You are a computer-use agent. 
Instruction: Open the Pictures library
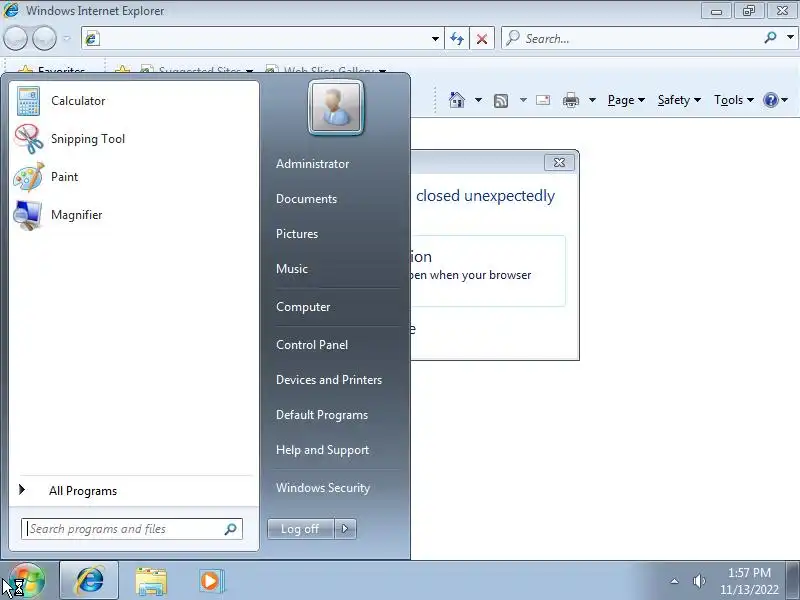point(297,234)
